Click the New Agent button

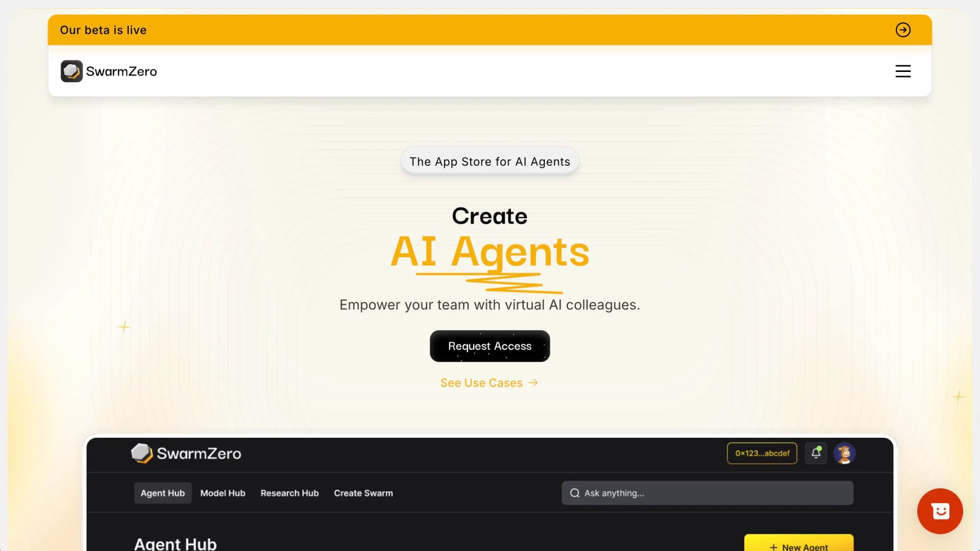coord(799,544)
